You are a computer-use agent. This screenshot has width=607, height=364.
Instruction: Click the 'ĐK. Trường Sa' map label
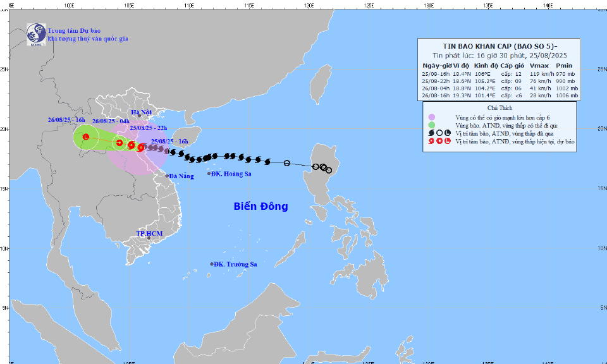(235, 264)
